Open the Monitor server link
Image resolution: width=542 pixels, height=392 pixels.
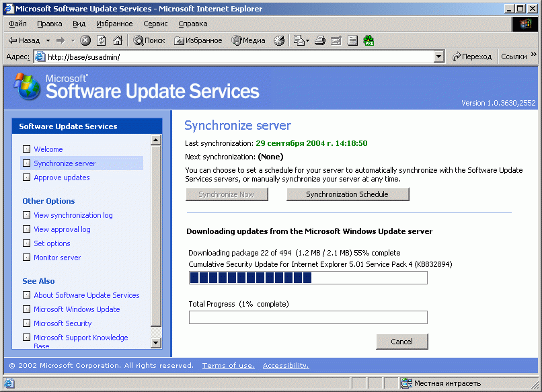point(57,258)
